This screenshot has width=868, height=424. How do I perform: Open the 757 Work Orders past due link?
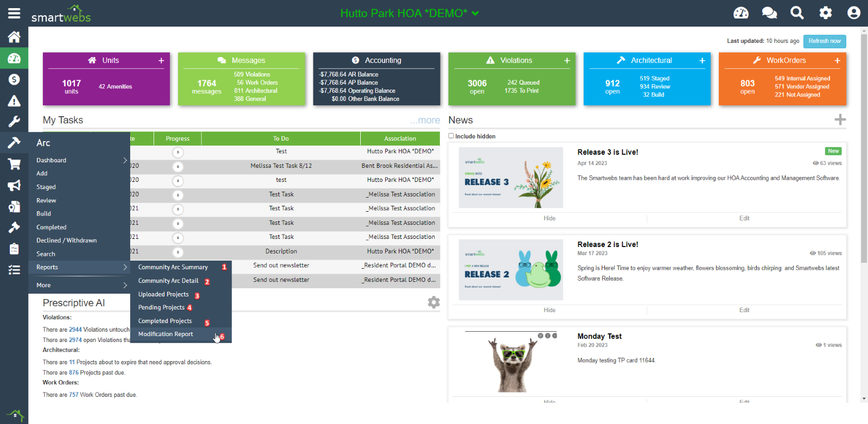[x=74, y=395]
